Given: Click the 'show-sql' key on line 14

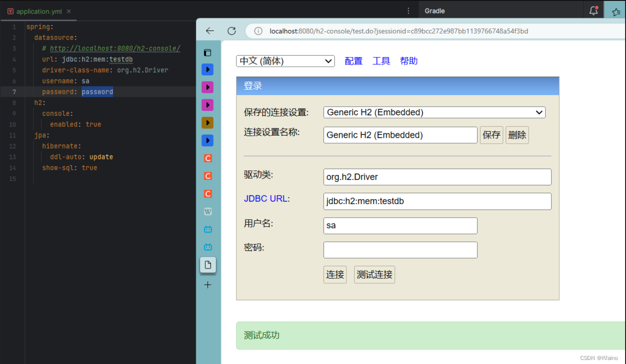Looking at the screenshot, I should (x=58, y=167).
